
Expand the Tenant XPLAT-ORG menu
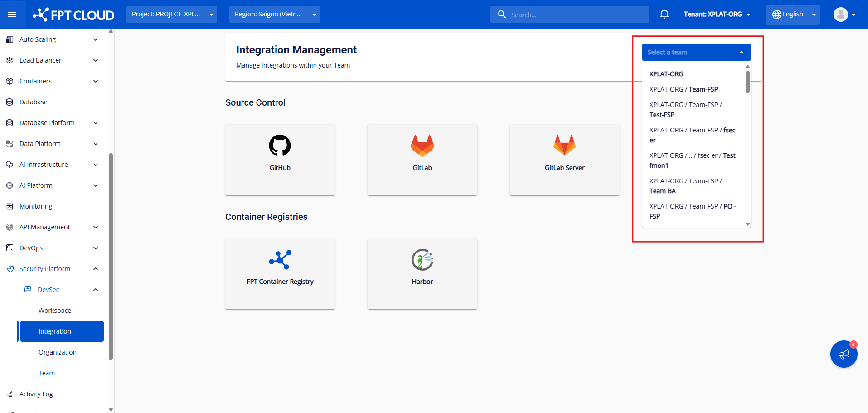point(717,15)
